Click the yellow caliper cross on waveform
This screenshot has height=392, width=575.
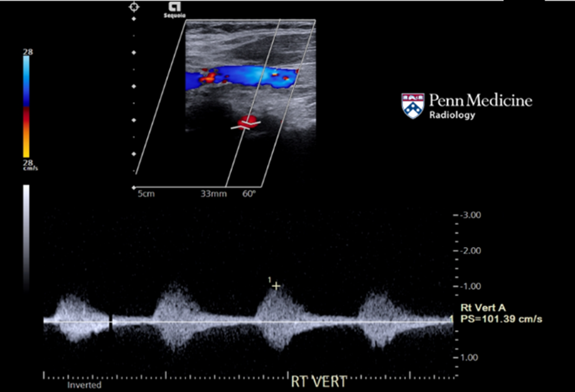tap(275, 286)
